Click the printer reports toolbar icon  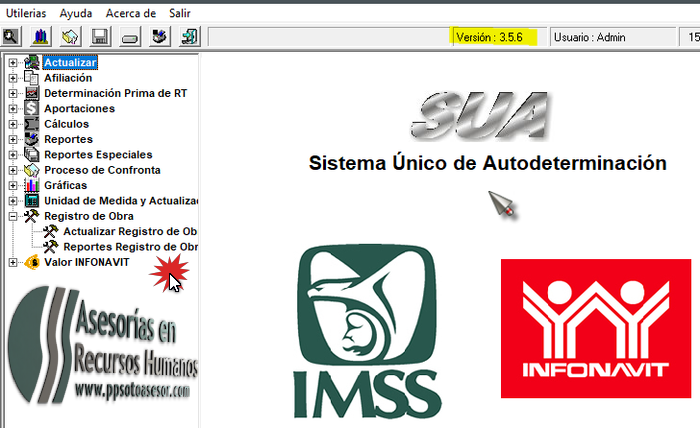(159, 37)
